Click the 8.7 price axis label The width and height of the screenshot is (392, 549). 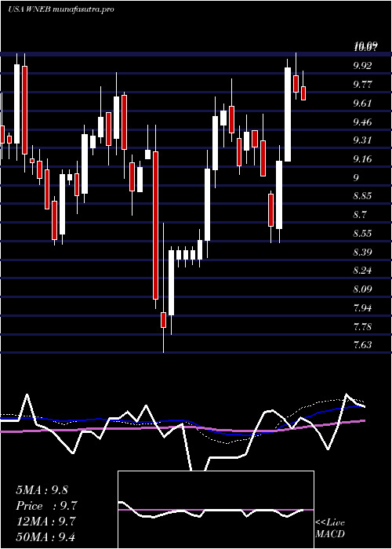tap(360, 215)
